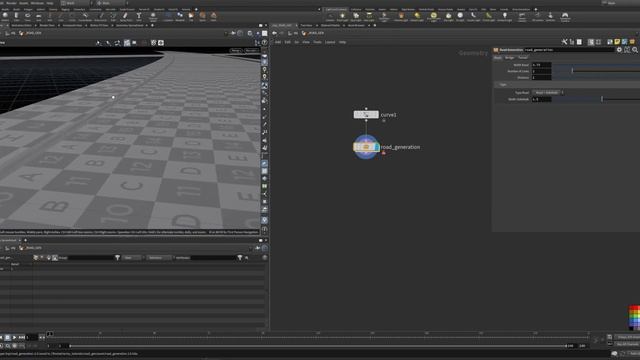640x360 pixels.
Task: Switch spreadsheet to Detail attribute class
Action: (55, 258)
